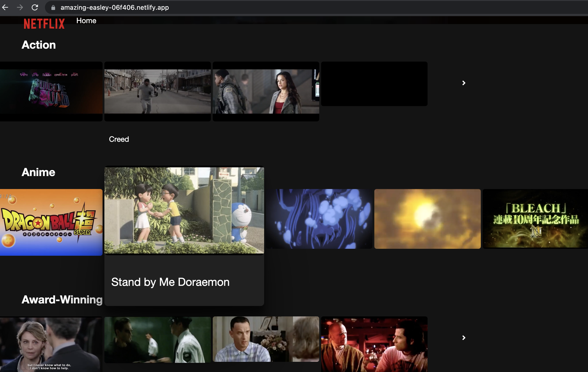This screenshot has height=372, width=588.
Task: Open the blue glowing anime thumbnail
Action: click(319, 219)
